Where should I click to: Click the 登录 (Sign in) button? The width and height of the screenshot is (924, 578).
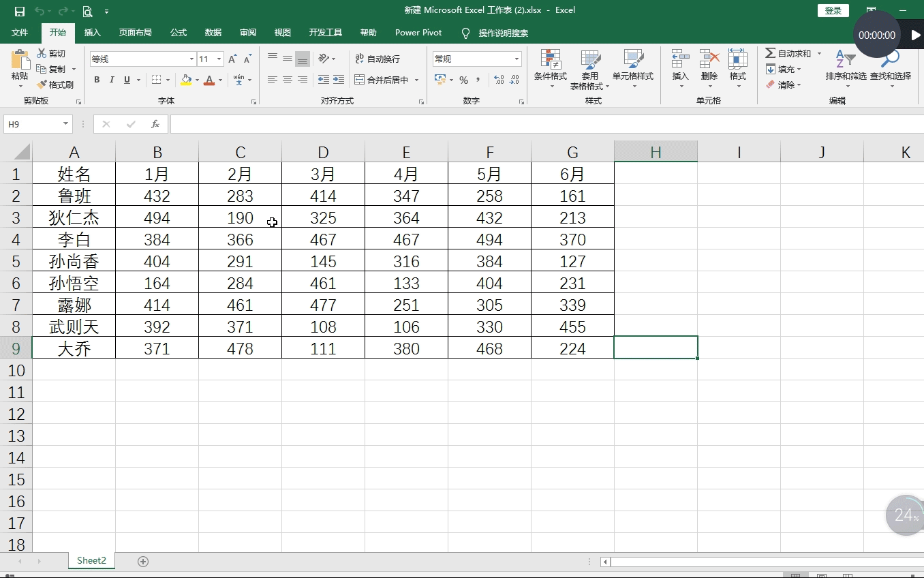coord(833,11)
